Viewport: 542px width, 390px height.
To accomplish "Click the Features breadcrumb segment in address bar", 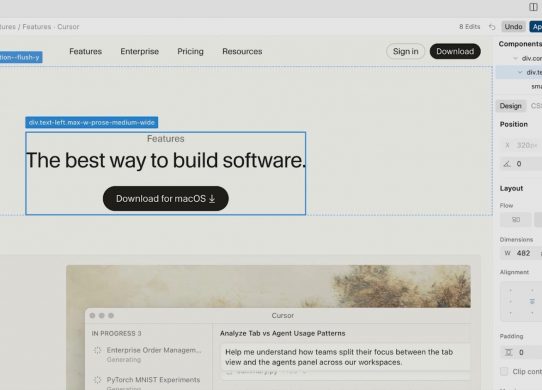I will click(x=37, y=27).
